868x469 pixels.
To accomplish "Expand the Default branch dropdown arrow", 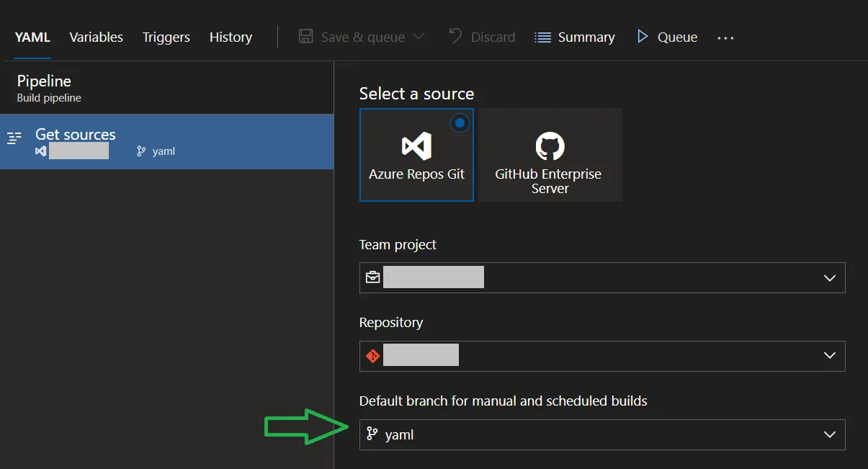I will click(x=830, y=434).
